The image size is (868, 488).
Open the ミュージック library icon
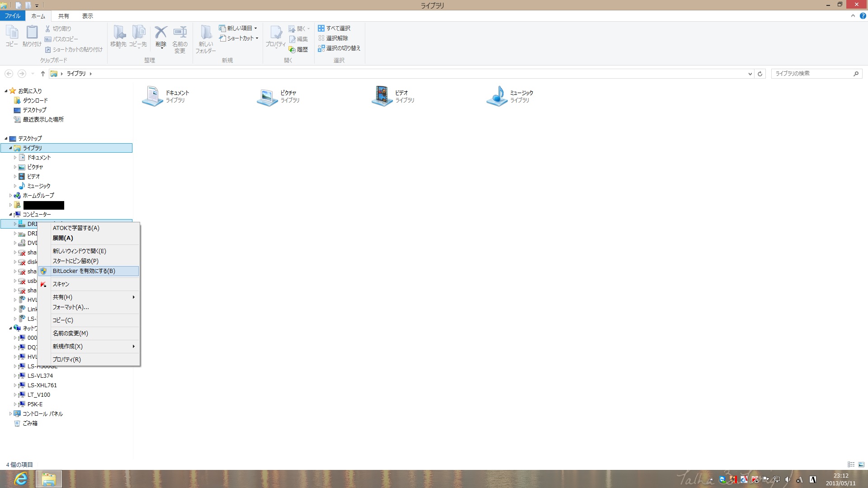(497, 96)
